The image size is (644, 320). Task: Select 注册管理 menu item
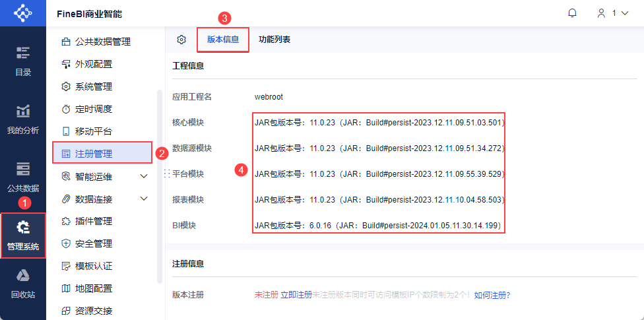tap(103, 154)
